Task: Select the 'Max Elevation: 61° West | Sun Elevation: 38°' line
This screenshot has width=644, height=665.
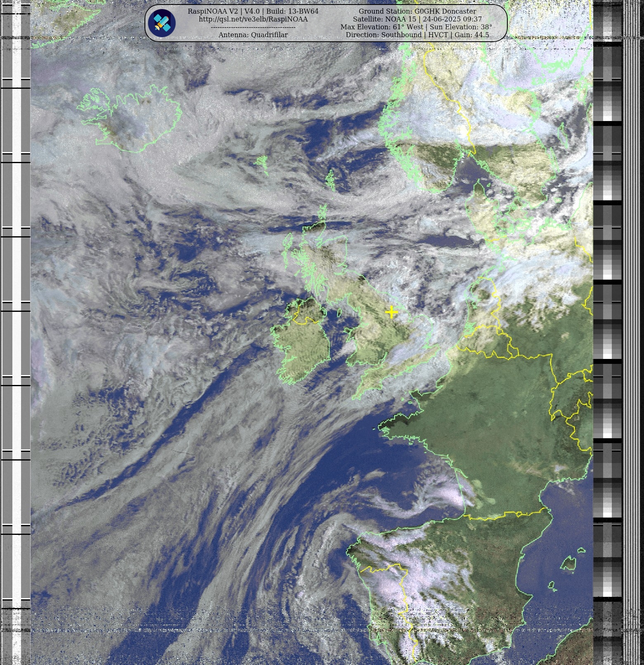Action: (416, 27)
